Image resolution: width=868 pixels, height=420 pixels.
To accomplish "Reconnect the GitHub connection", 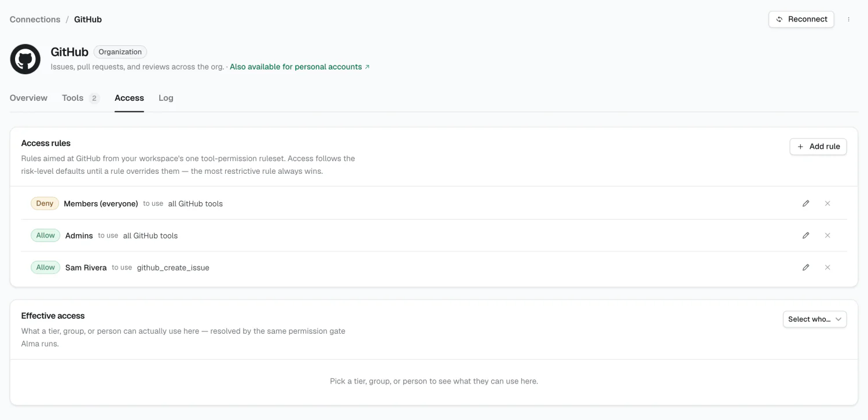I will (x=801, y=19).
